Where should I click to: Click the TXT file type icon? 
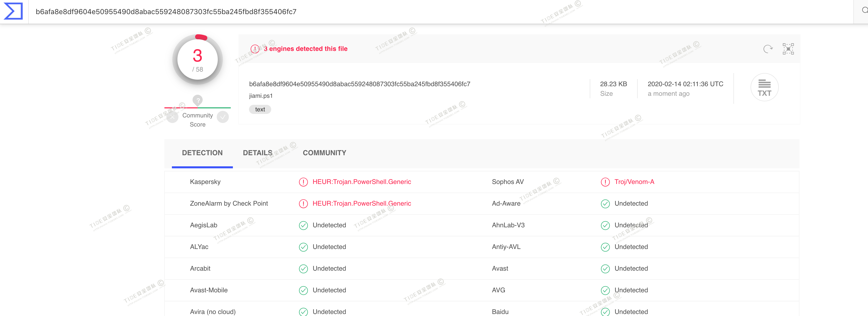coord(764,88)
